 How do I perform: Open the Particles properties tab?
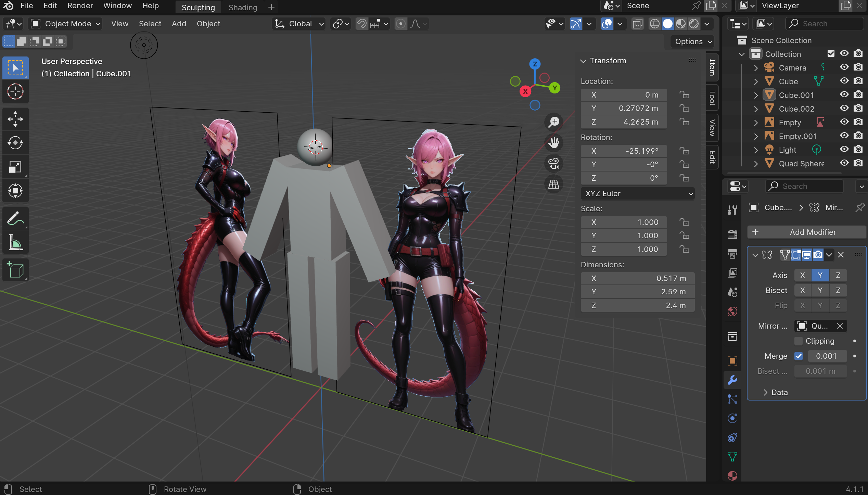pos(732,399)
